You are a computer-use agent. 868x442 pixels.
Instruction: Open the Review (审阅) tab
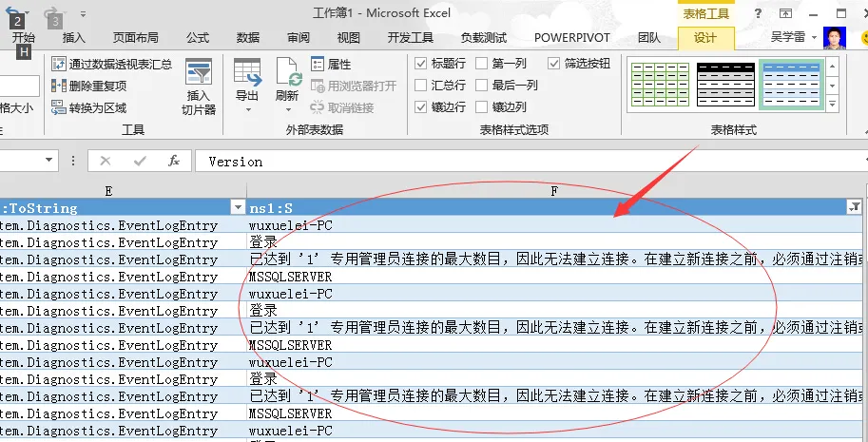pyautogui.click(x=299, y=38)
